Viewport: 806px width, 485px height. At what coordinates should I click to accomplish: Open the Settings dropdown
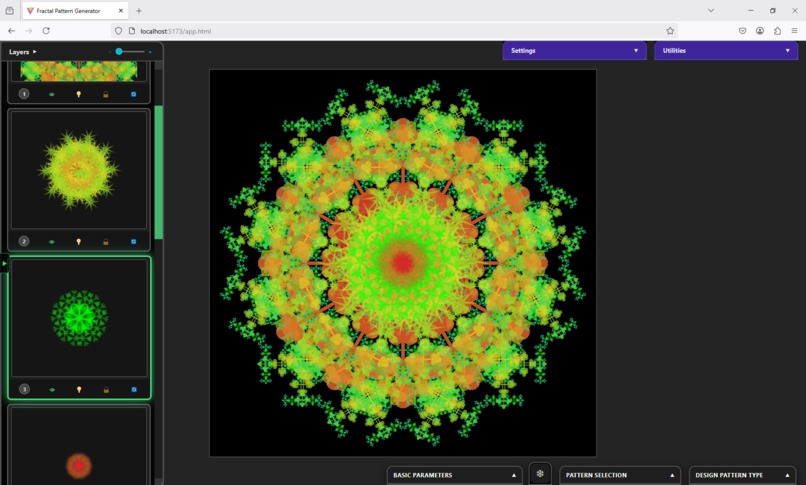pyautogui.click(x=574, y=50)
